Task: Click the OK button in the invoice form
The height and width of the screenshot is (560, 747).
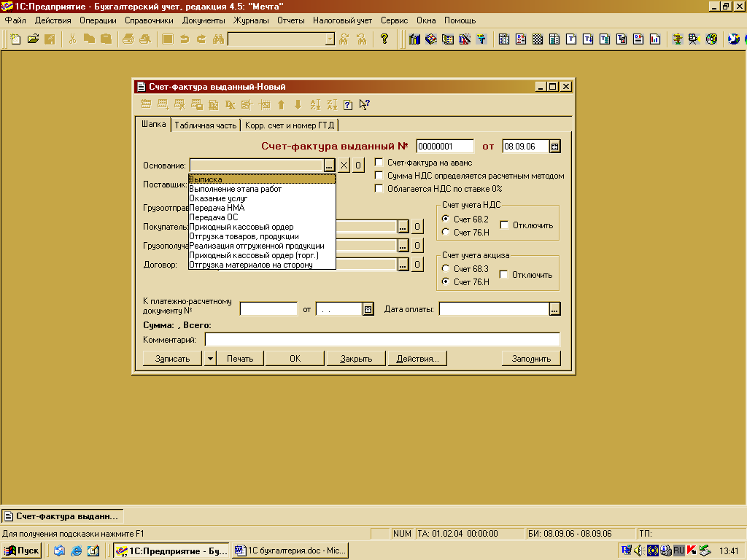Action: tap(295, 359)
